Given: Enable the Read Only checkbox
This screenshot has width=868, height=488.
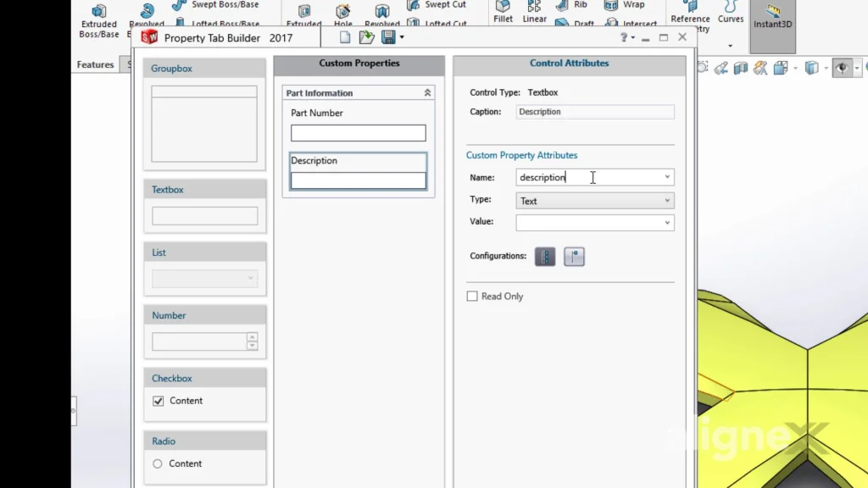Looking at the screenshot, I should 472,296.
